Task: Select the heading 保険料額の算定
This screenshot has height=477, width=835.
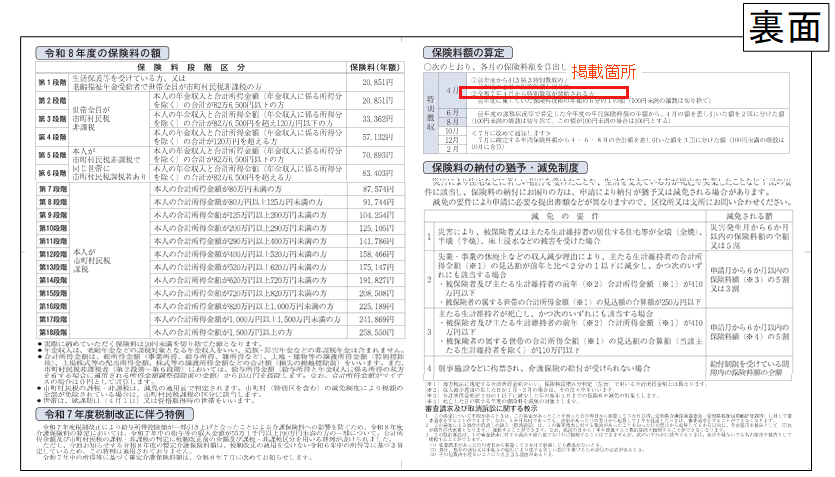Action: (x=468, y=53)
